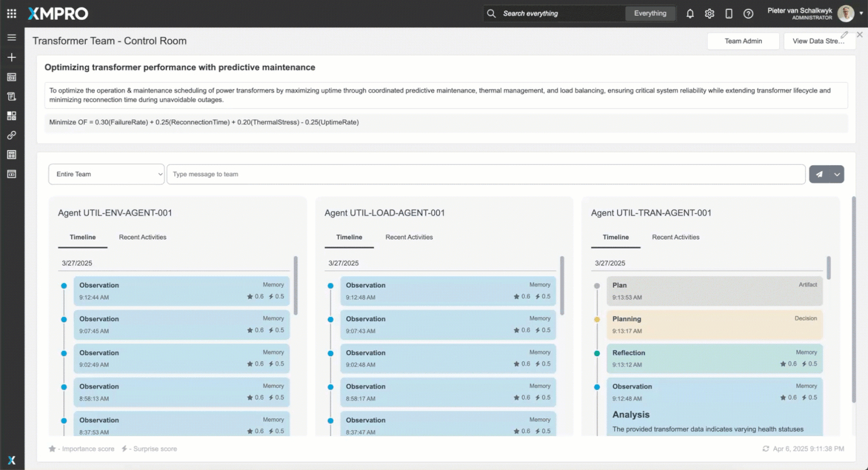
Task: Expand the send options chevron dropdown
Action: [x=837, y=174]
